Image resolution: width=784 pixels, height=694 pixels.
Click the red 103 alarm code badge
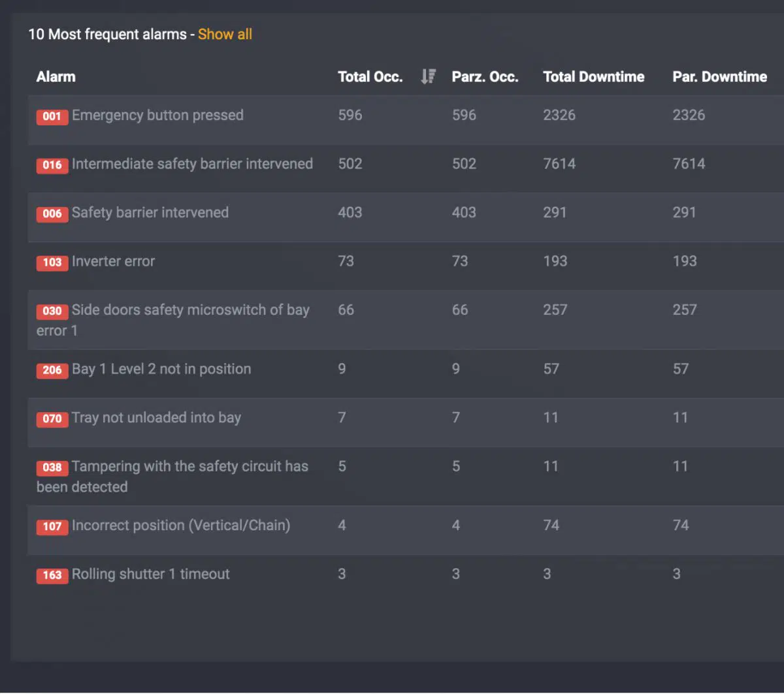[52, 262]
